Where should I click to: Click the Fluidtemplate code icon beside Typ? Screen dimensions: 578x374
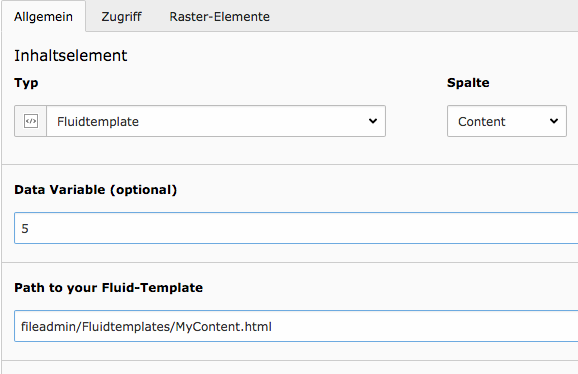(x=31, y=121)
